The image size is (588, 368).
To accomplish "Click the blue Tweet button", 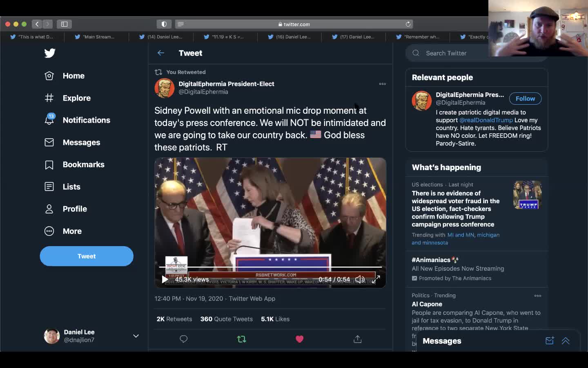I will click(87, 256).
